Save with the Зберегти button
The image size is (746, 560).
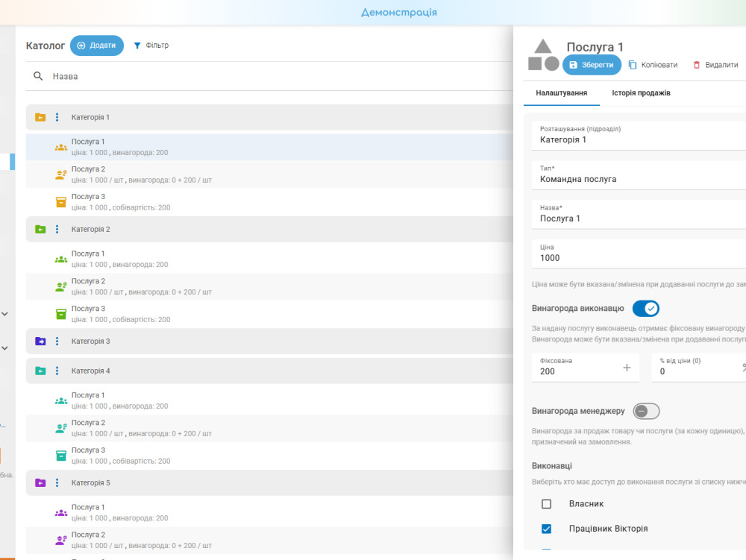point(592,65)
